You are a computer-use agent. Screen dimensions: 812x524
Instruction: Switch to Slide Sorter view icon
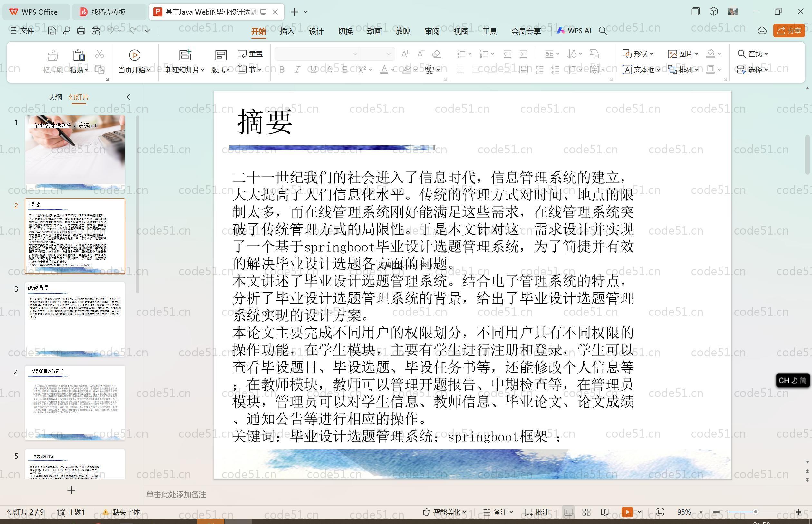[586, 512]
